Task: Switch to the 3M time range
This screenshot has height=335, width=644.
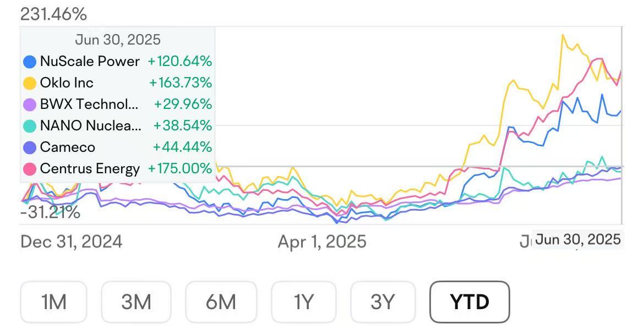Action: coord(135,302)
